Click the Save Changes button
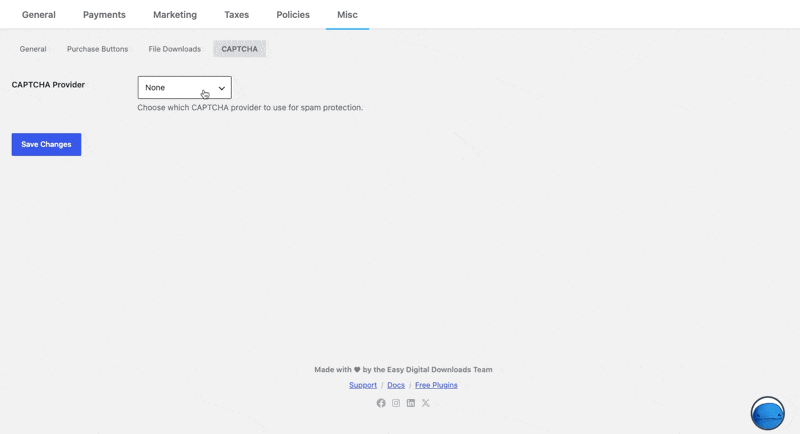Screen dimensions: 800x434 [x=46, y=144]
